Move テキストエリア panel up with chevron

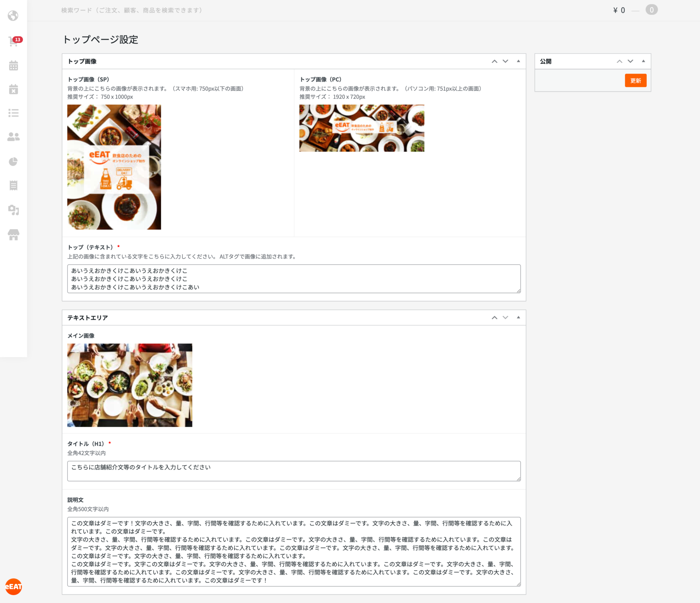(494, 318)
